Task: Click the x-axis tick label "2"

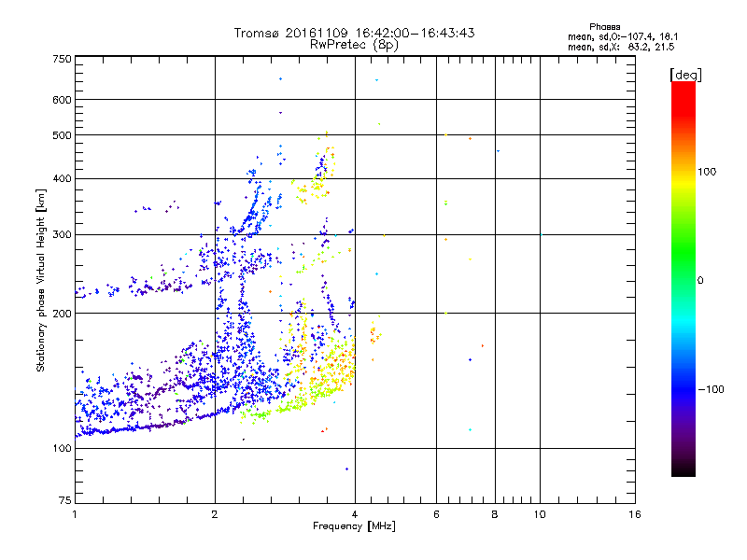Action: pyautogui.click(x=215, y=514)
